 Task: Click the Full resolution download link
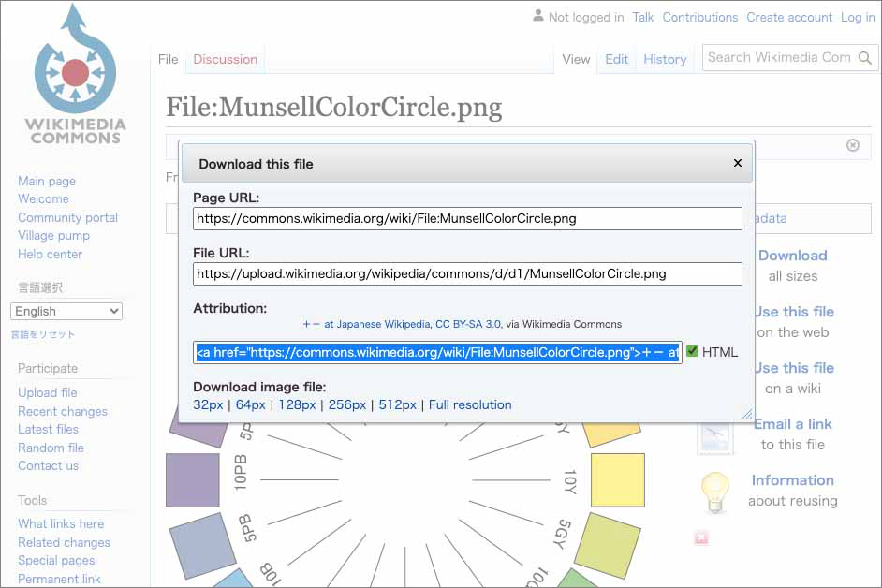(470, 404)
